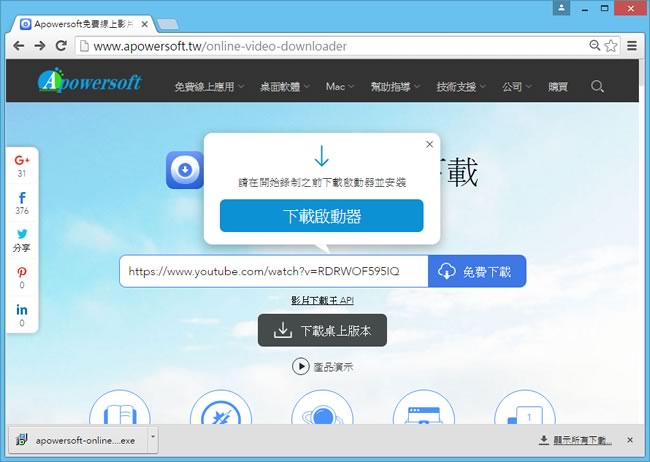Image resolution: width=650 pixels, height=462 pixels.
Task: Click the 下載啟動器 button
Action: point(322,216)
